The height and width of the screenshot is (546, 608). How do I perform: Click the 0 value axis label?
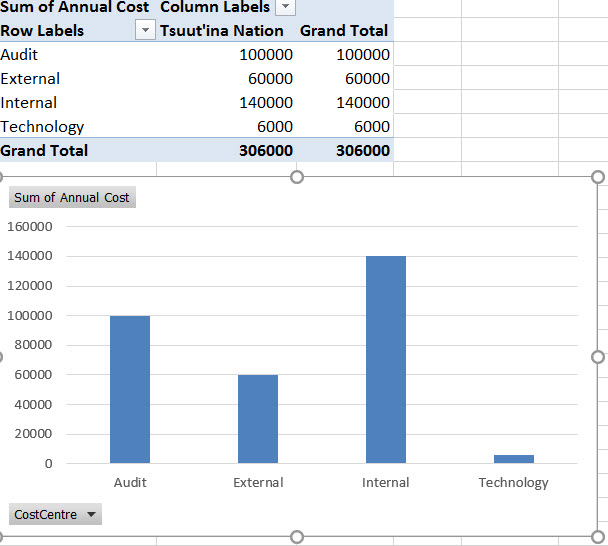[48, 463]
